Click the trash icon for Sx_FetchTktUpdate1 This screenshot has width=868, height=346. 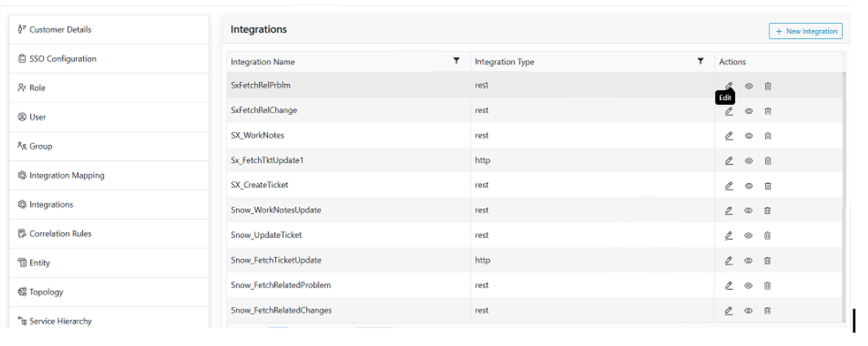pos(767,161)
